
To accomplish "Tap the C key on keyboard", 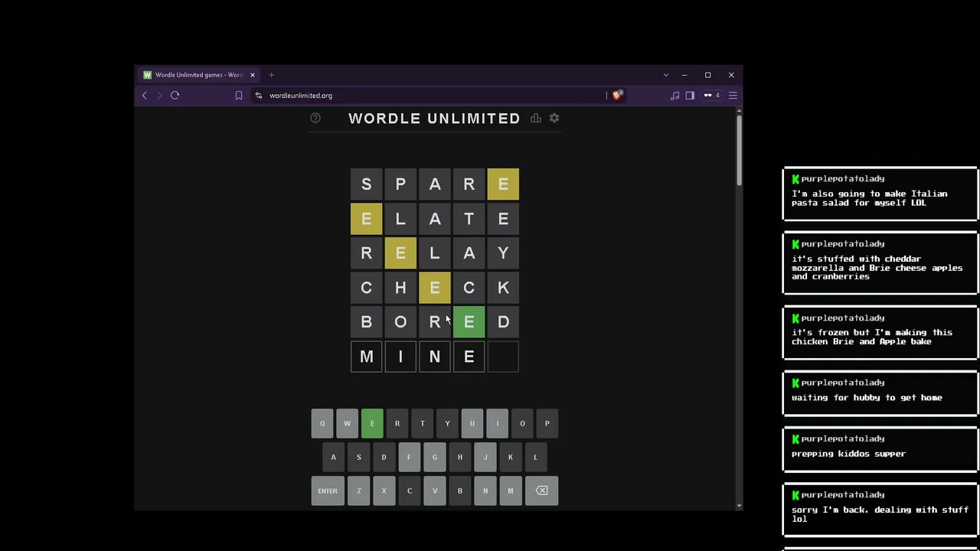I will [409, 491].
